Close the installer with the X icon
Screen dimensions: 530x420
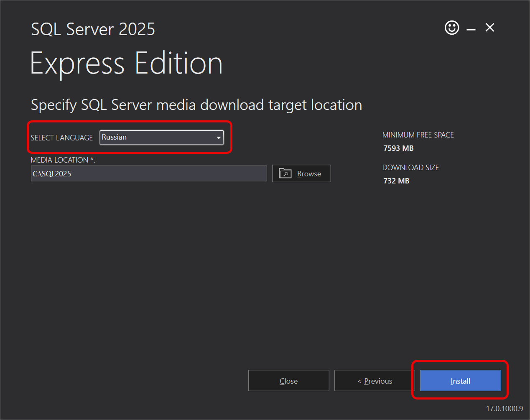point(490,28)
